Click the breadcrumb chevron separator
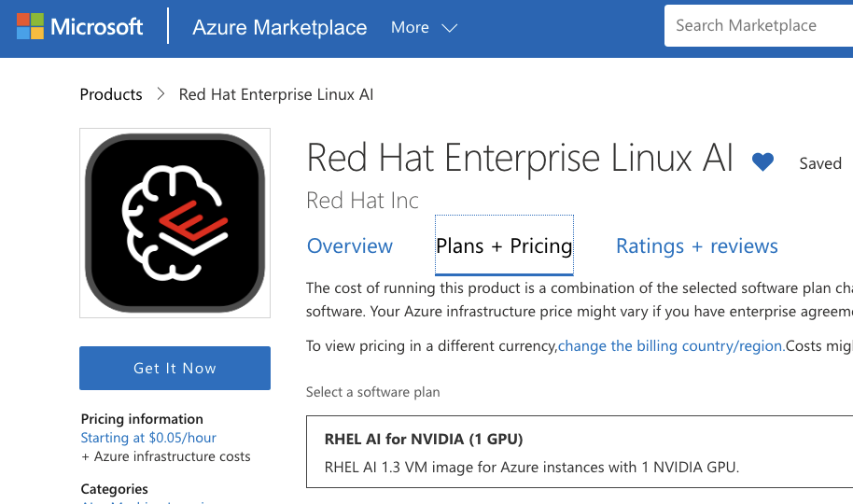This screenshot has width=853, height=504. click(161, 94)
